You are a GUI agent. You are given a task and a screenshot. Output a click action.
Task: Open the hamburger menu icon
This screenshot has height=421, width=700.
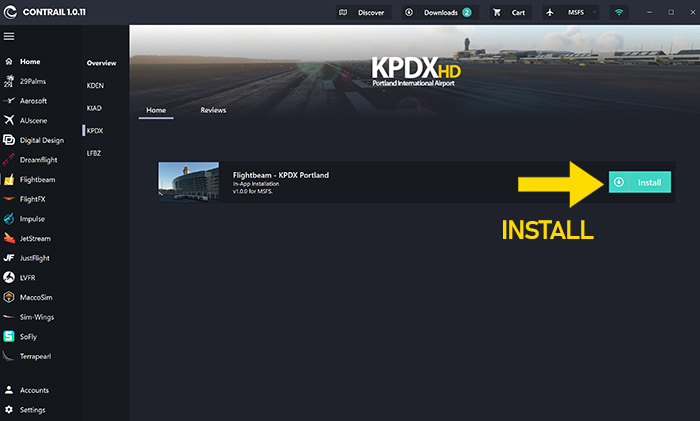9,36
